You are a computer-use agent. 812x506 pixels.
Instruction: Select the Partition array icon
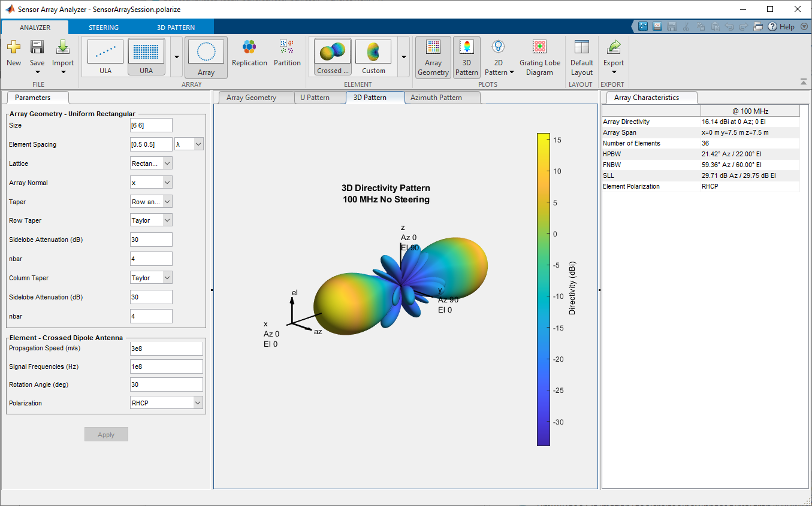287,48
